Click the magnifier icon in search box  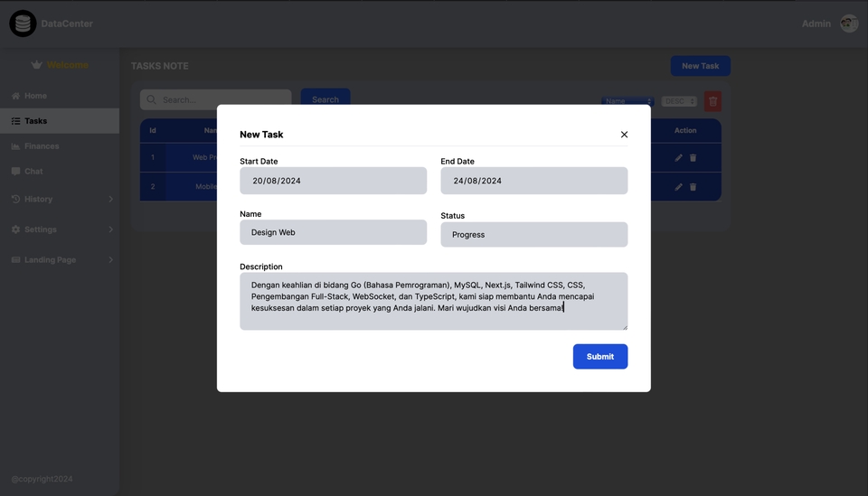coord(151,99)
